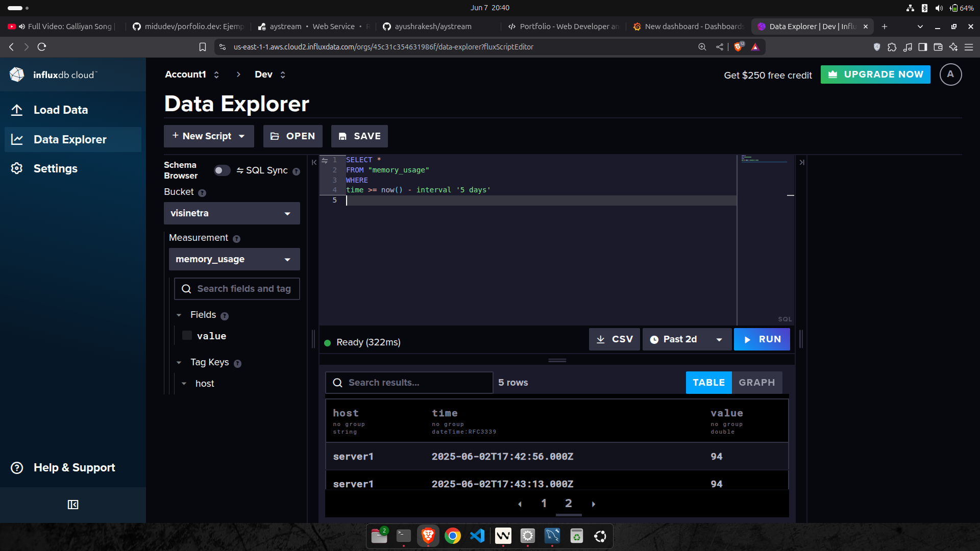The width and height of the screenshot is (980, 551).
Task: Place cursor in SQL editor line 5
Action: coord(541,201)
